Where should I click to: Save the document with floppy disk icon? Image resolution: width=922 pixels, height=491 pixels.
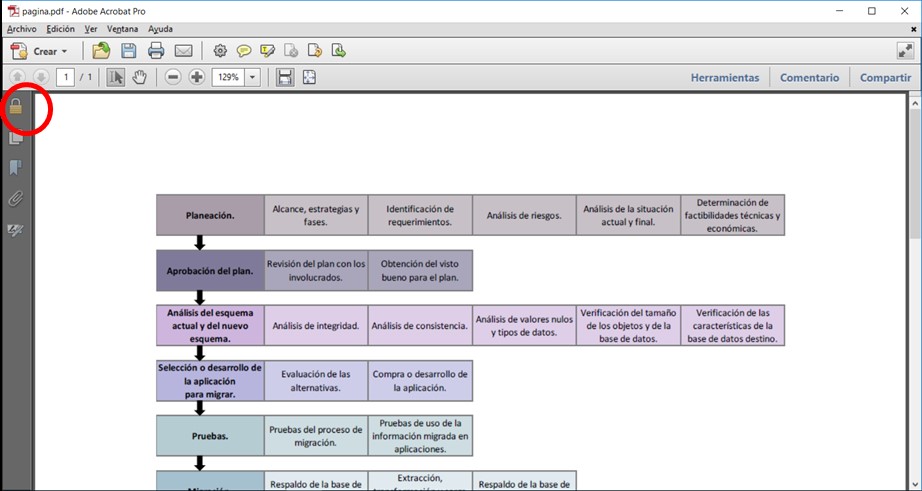(129, 51)
